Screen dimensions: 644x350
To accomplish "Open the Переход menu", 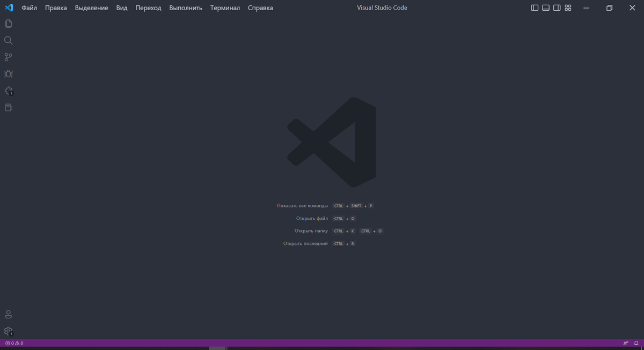I will (148, 8).
